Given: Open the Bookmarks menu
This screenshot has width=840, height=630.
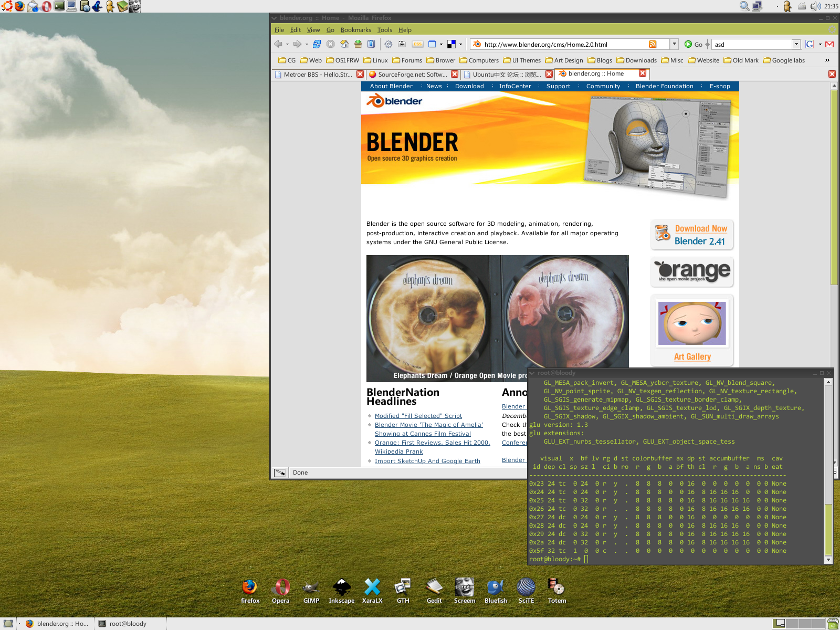Looking at the screenshot, I should pyautogui.click(x=355, y=30).
